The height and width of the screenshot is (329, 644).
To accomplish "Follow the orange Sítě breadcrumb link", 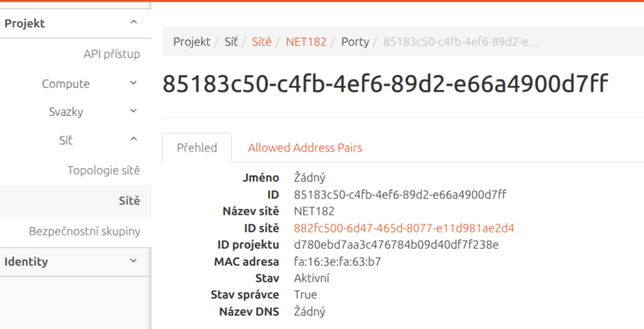I will click(x=262, y=41).
